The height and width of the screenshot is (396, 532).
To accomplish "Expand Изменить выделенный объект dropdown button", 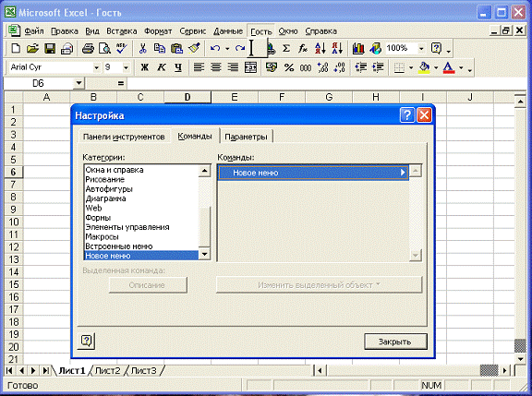I will click(x=319, y=285).
